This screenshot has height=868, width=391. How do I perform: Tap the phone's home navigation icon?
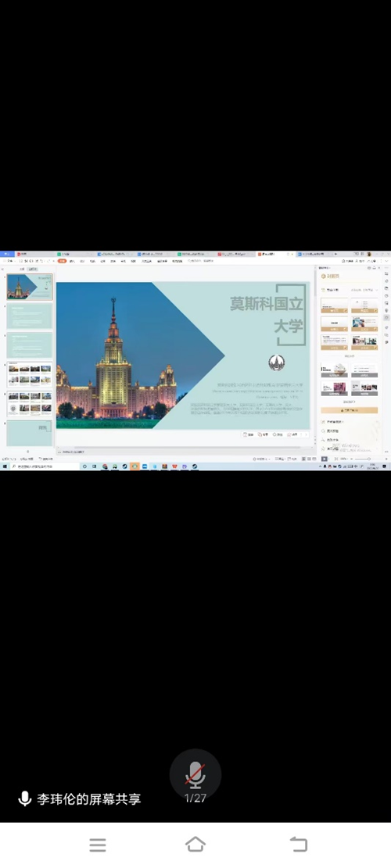click(195, 845)
